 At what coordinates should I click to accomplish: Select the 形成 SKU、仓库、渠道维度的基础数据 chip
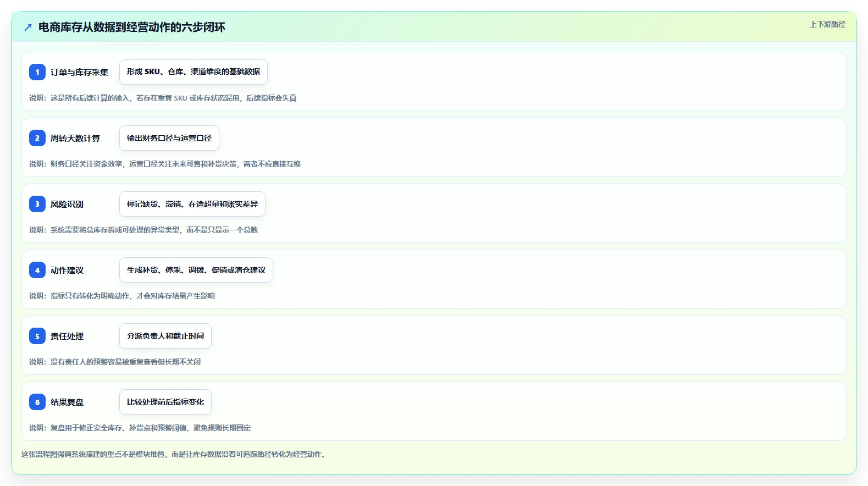pos(193,72)
